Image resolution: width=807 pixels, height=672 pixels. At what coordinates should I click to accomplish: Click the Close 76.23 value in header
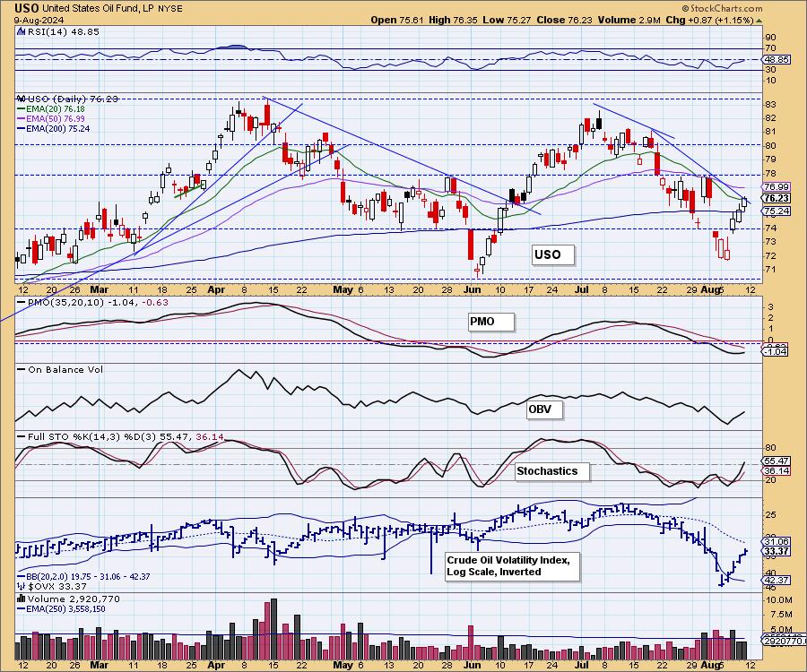pyautogui.click(x=564, y=20)
